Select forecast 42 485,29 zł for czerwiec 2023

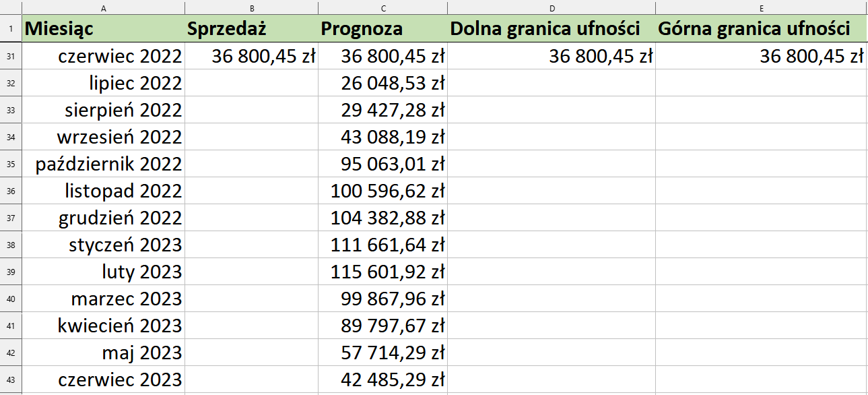coord(383,379)
